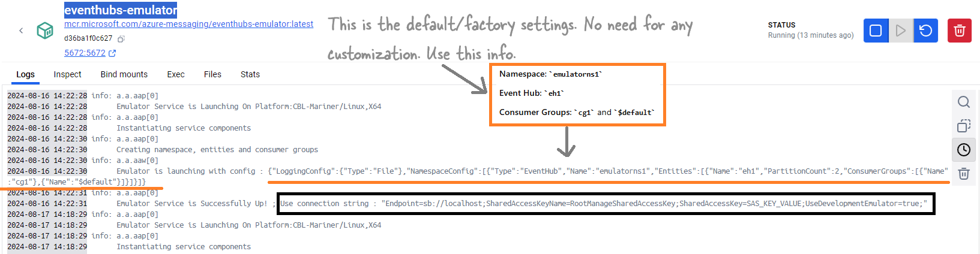The width and height of the screenshot is (980, 254).
Task: Open the Inspect tab
Action: (x=67, y=74)
